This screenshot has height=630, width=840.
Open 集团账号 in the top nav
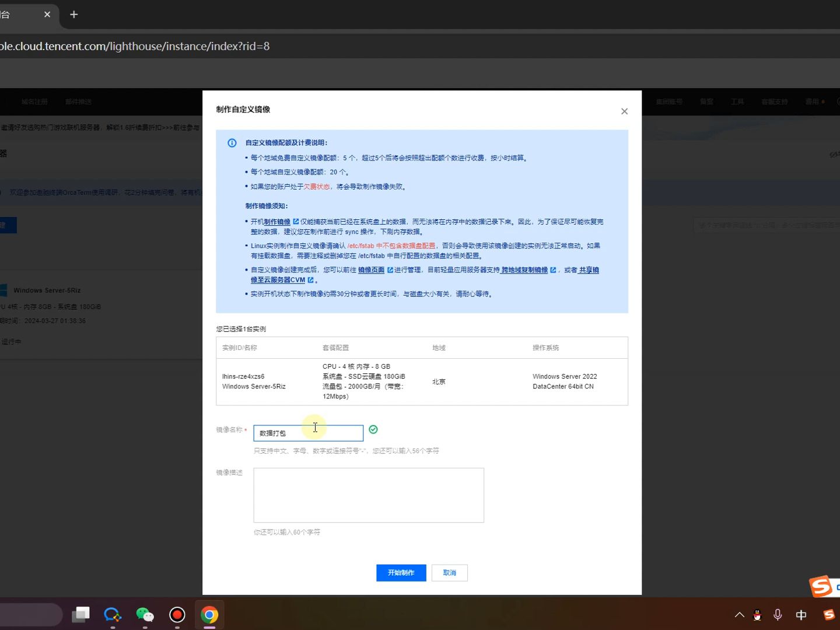coord(669,101)
